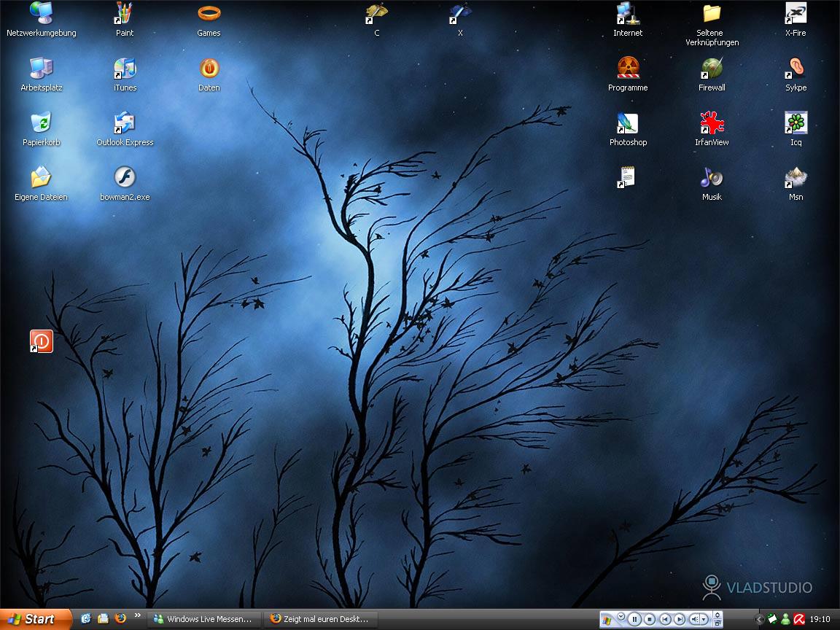
Task: Select the Outlook Express shortcut icon
Action: coord(125,129)
